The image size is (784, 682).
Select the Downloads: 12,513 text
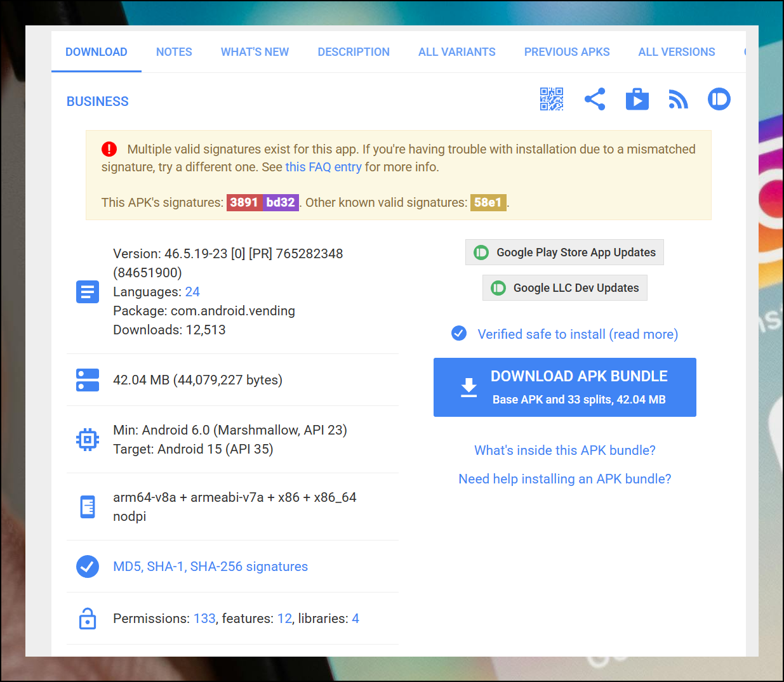point(169,330)
